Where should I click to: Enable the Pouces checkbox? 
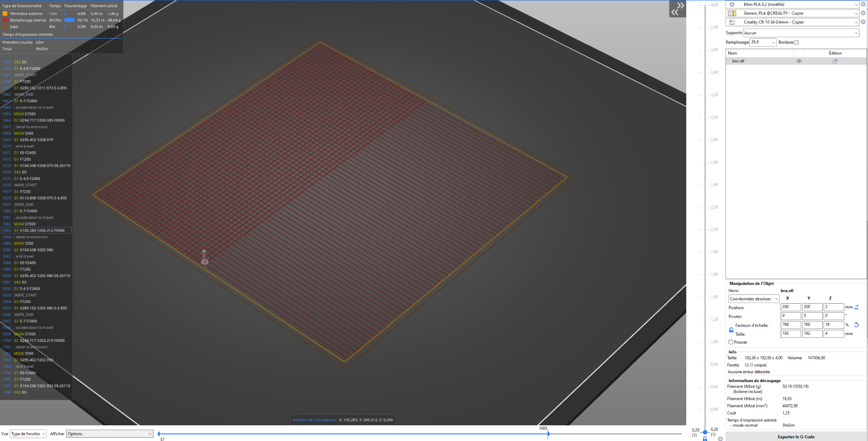point(731,342)
